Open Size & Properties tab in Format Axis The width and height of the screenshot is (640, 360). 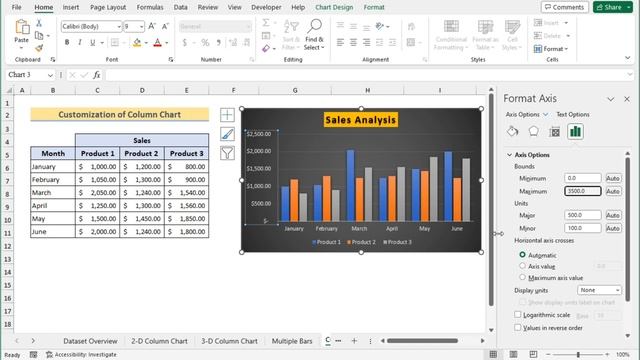coord(554,131)
